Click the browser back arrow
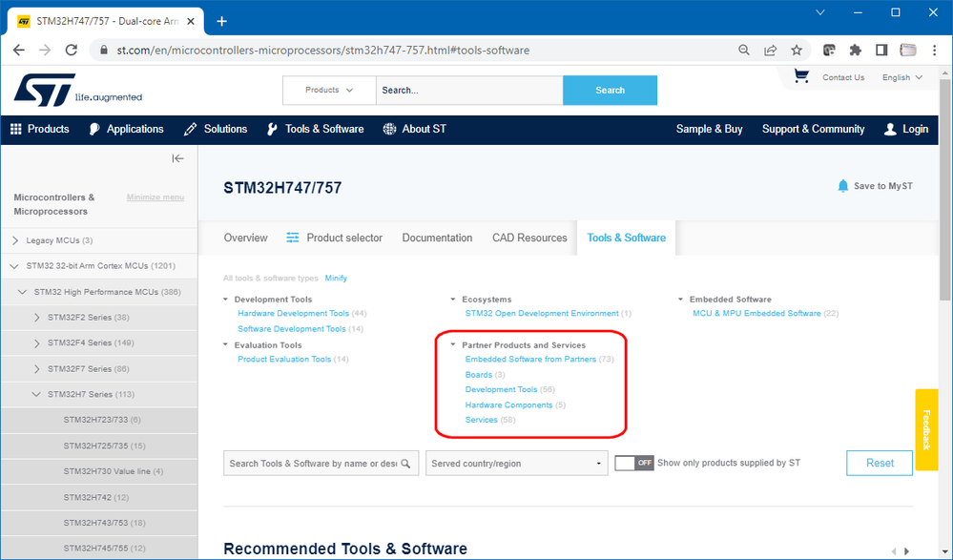Screen dimensions: 953x560 (19, 51)
